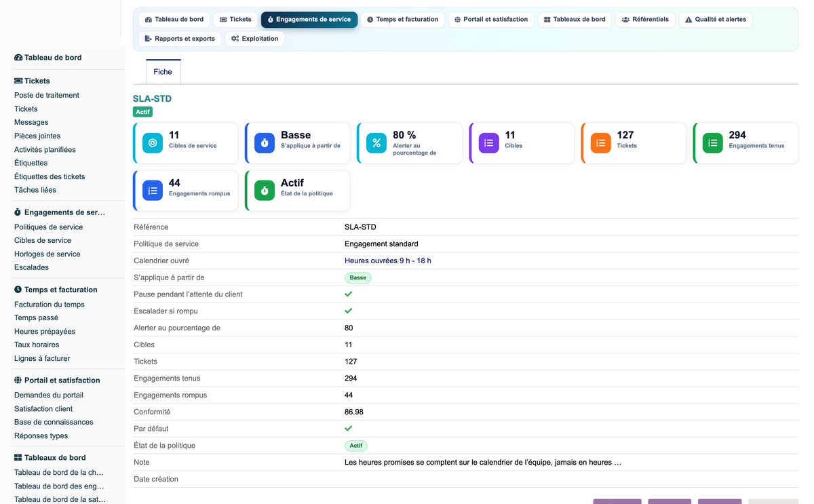The image size is (814, 504).
Task: Open Tableau de bord in the top navigation
Action: 174,20
